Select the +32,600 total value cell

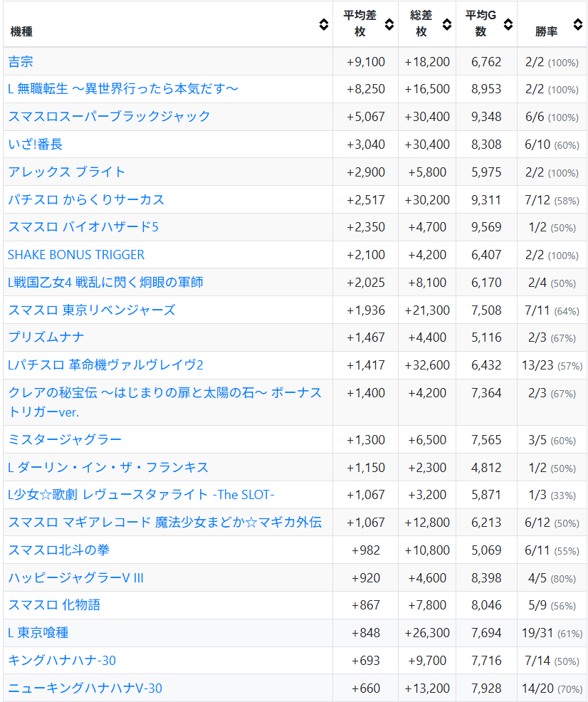click(x=427, y=366)
